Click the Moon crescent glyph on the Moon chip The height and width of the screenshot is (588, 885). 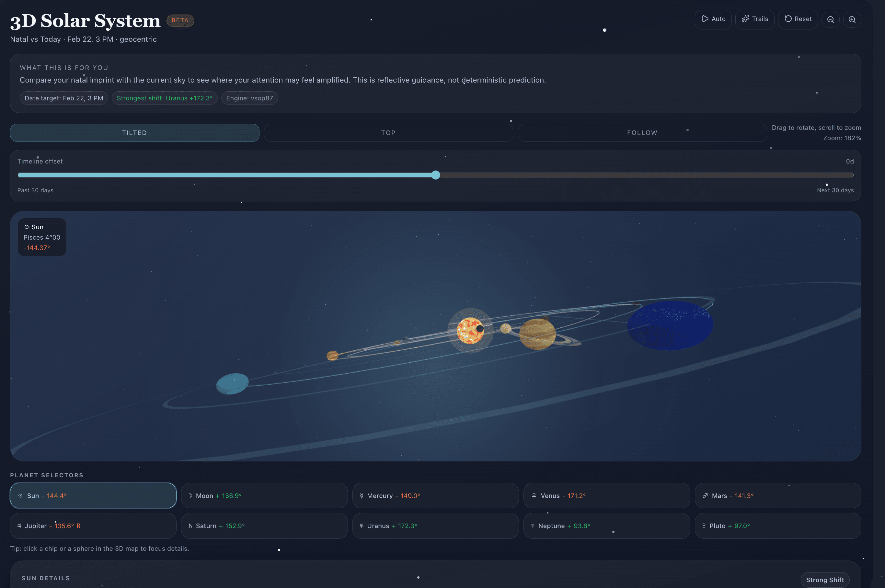pos(191,495)
